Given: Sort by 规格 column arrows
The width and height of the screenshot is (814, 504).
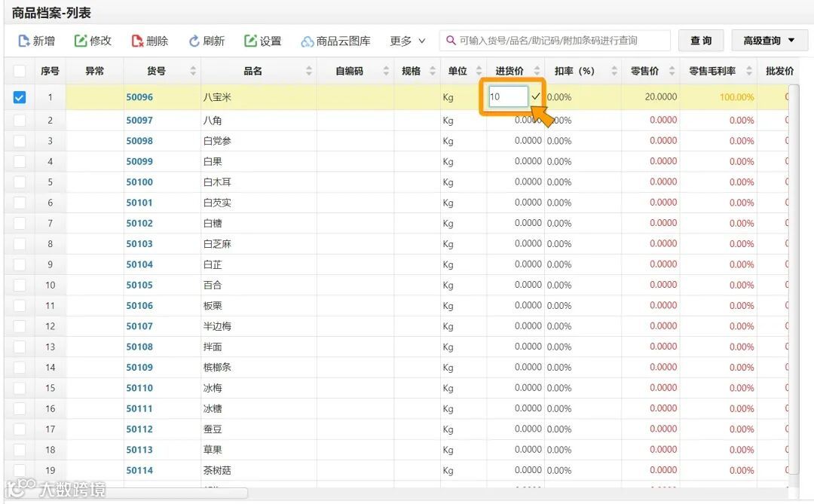Looking at the screenshot, I should [x=433, y=71].
